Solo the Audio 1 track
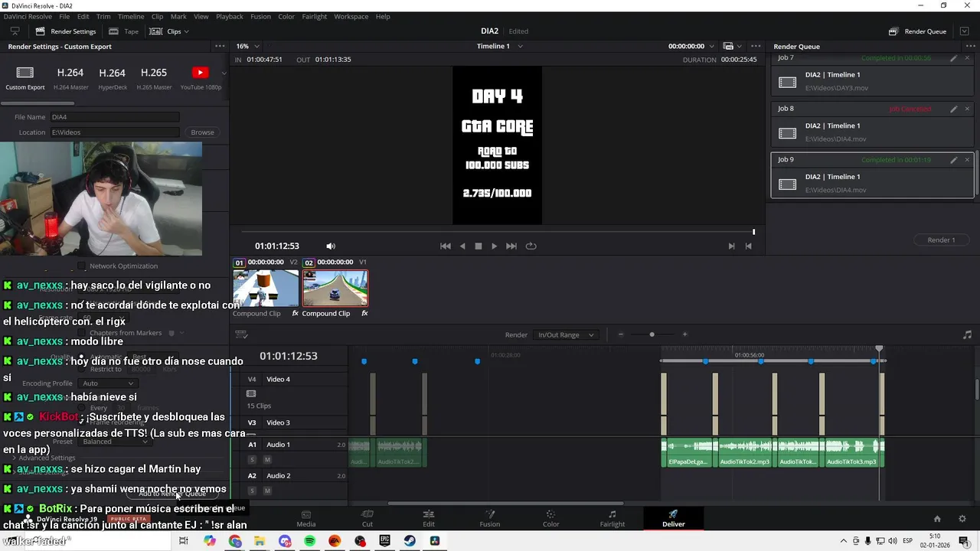The height and width of the screenshot is (551, 980). (x=252, y=459)
